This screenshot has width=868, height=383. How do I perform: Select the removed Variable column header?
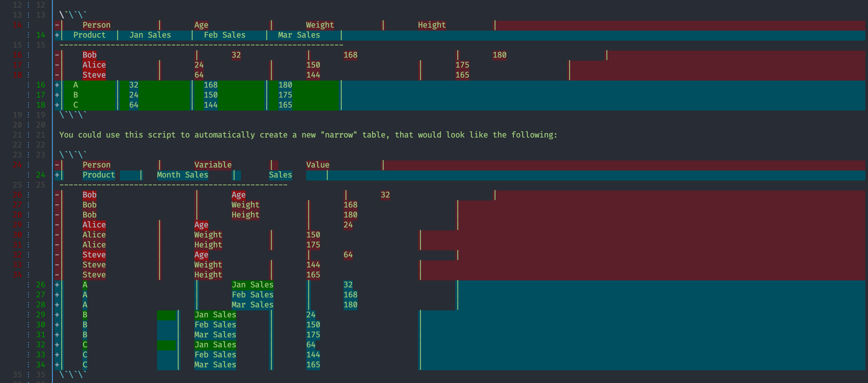213,165
